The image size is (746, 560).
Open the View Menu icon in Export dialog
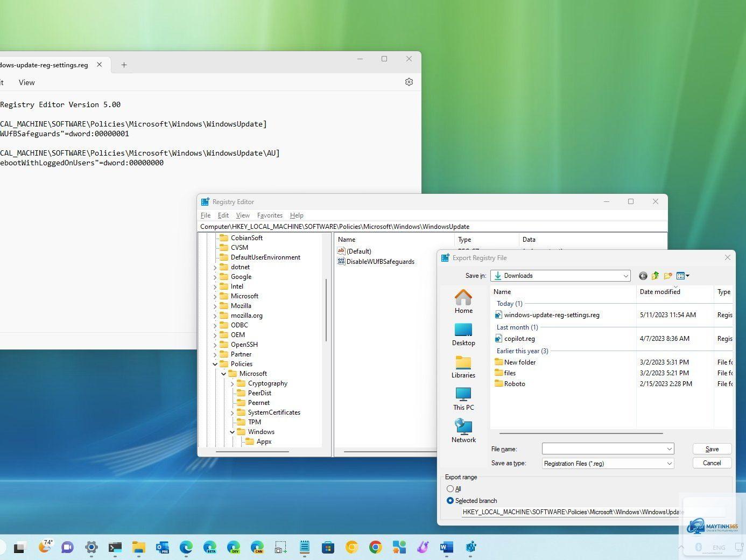682,276
